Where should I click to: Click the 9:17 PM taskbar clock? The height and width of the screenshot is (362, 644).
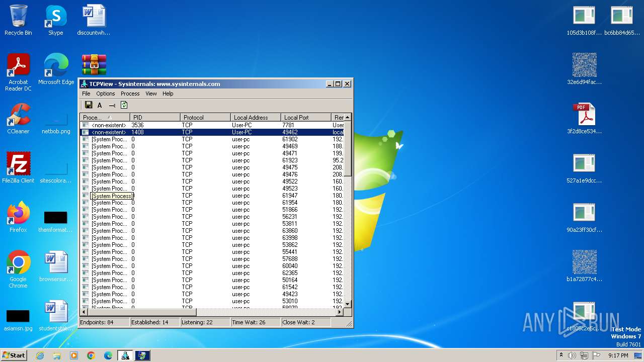[618, 355]
